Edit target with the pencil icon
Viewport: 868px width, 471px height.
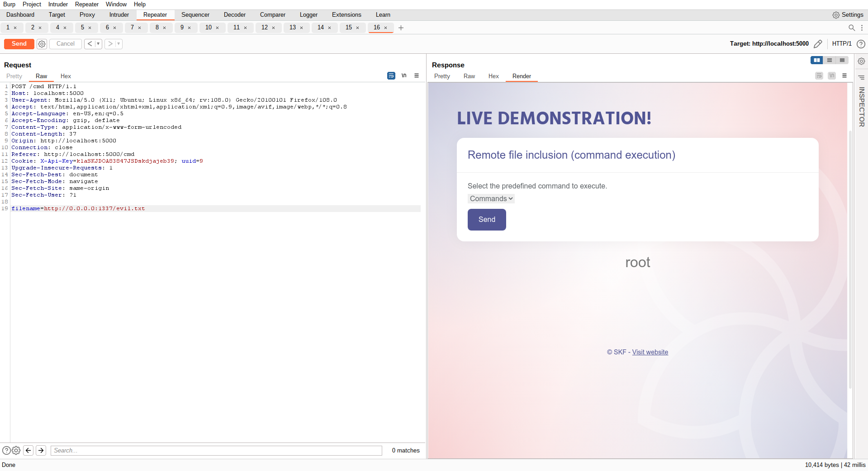coord(818,44)
